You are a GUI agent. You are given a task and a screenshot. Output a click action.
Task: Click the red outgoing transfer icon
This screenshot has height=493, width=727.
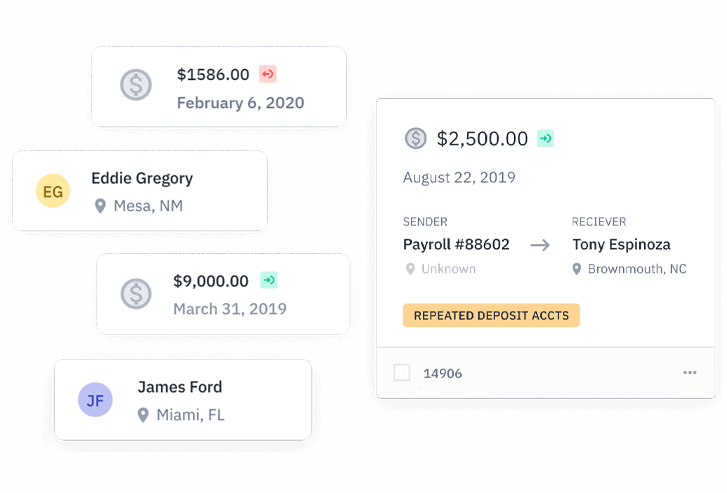267,74
